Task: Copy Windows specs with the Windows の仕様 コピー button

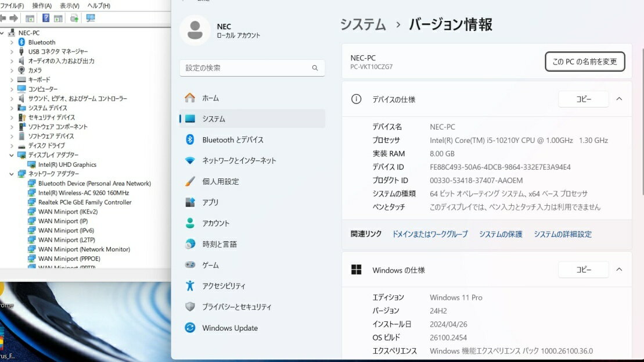Action: click(x=584, y=270)
